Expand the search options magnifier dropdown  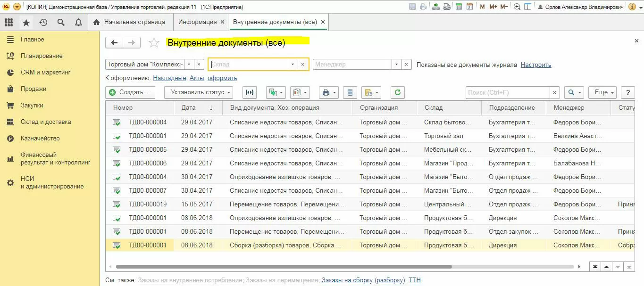point(574,92)
